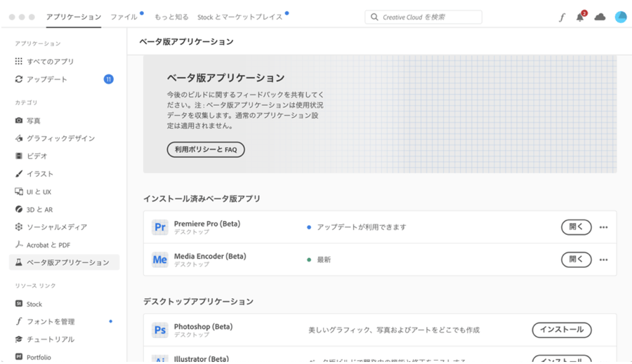Click the チュートリアル graduation cap icon
Screen dimensions: 632x364
18,339
